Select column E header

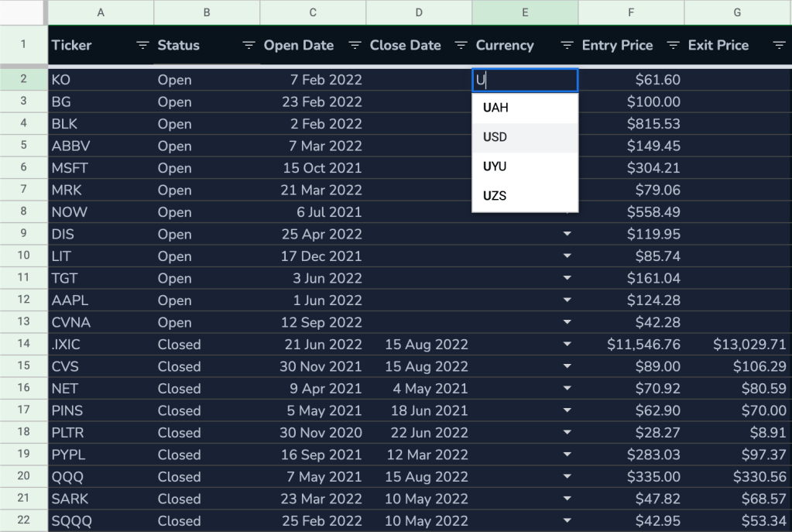click(525, 12)
